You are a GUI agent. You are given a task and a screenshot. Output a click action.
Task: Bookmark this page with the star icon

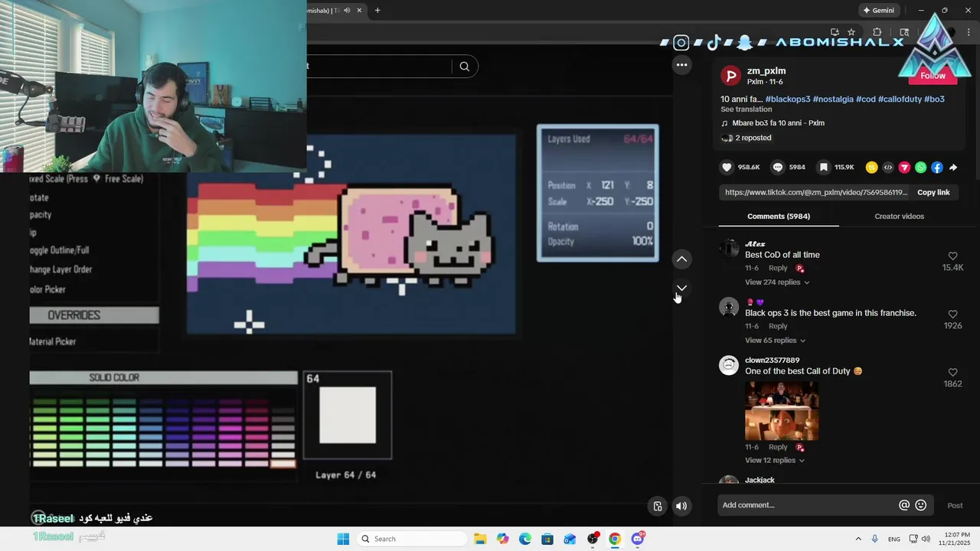pos(851,32)
